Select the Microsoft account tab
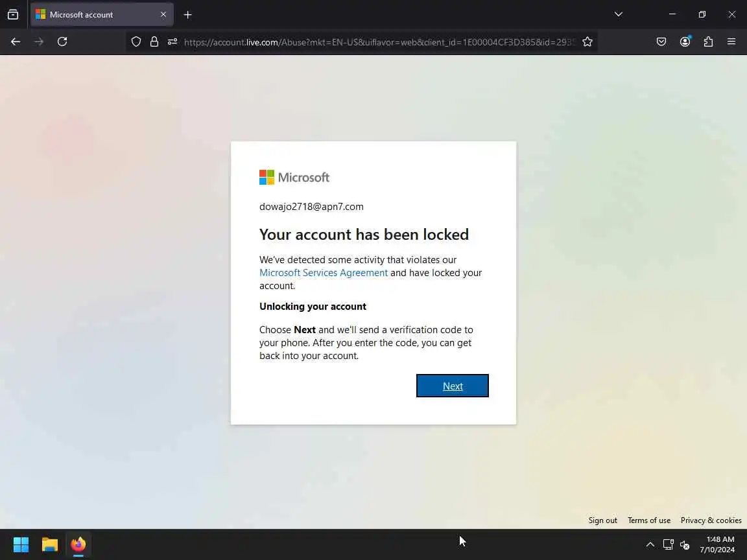This screenshot has height=560, width=747. point(102,15)
